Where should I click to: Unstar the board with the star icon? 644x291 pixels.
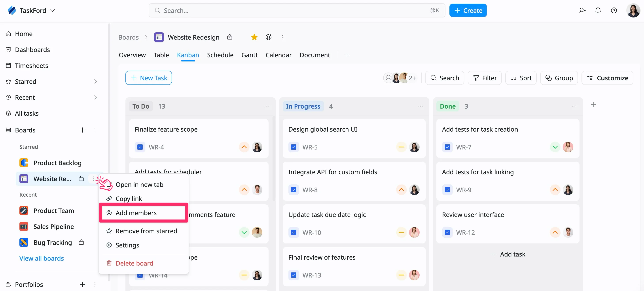[x=254, y=37]
